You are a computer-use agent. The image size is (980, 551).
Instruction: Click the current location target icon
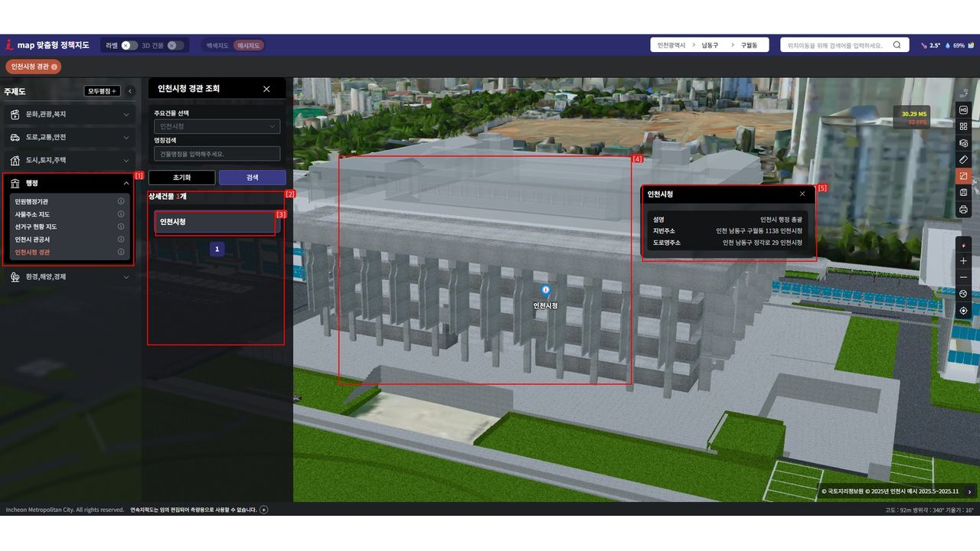(963, 311)
